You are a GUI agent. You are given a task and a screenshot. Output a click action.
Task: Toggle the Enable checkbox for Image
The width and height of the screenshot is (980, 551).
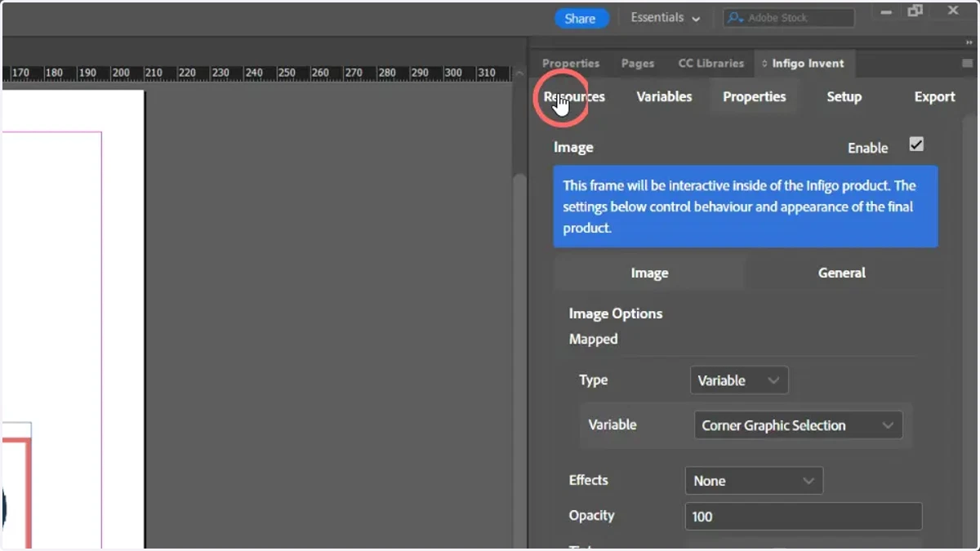[916, 144]
